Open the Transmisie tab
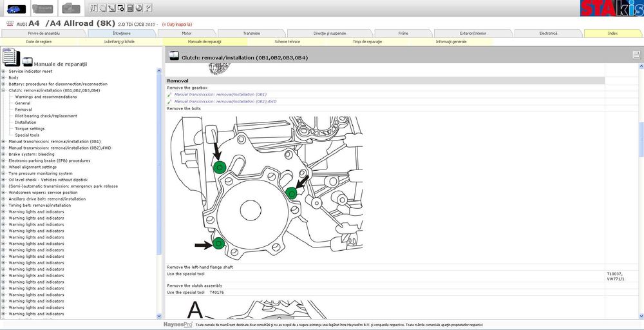Image resolution: width=644 pixels, height=330 pixels. click(x=251, y=34)
